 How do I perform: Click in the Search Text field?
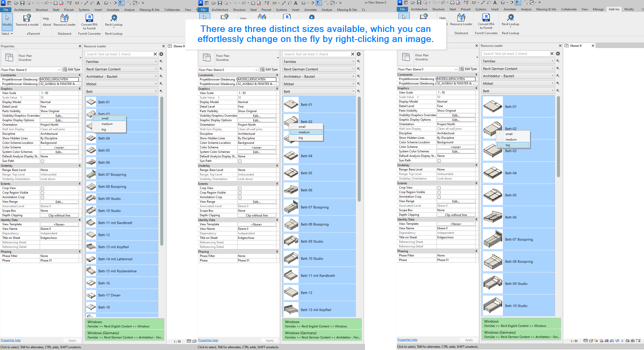click(118, 54)
